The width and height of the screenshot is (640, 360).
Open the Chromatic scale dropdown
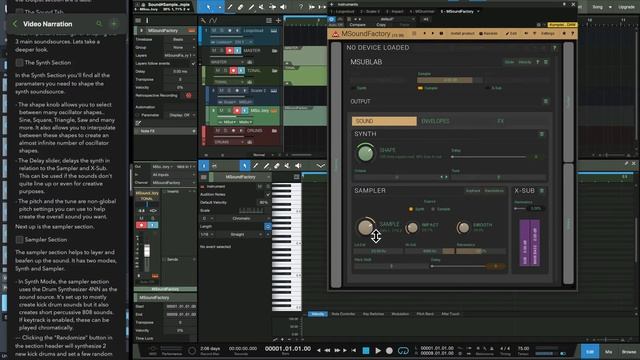click(242, 218)
